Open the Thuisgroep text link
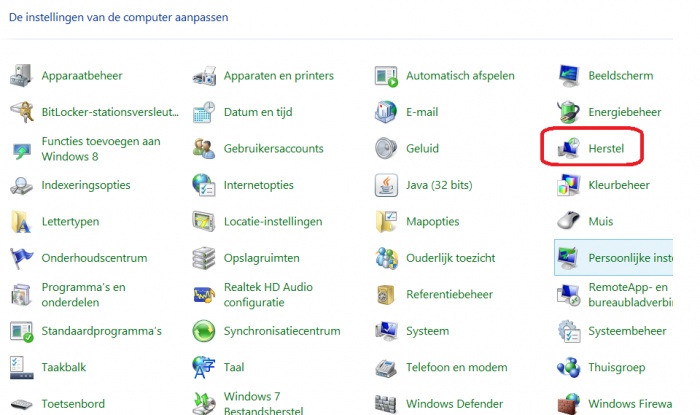 tap(617, 368)
